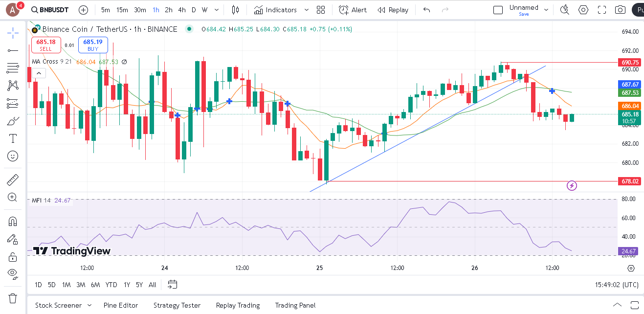The height and width of the screenshot is (314, 644).
Task: Open the quick search icon
Action: click(x=565, y=10)
